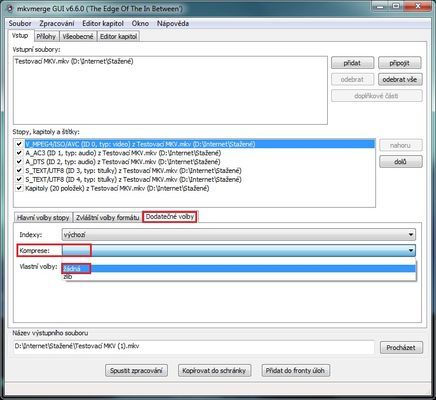Disable the A_DTS audio track checkbox

click(19, 162)
